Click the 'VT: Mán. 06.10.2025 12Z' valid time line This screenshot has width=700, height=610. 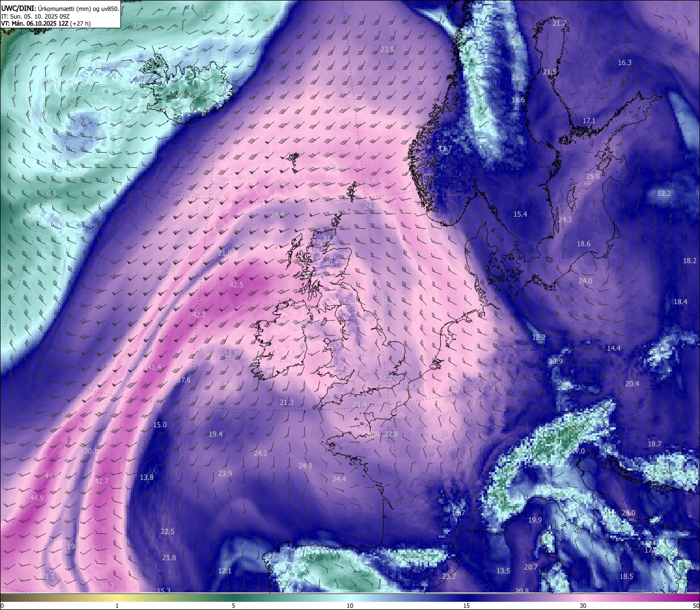click(34, 24)
